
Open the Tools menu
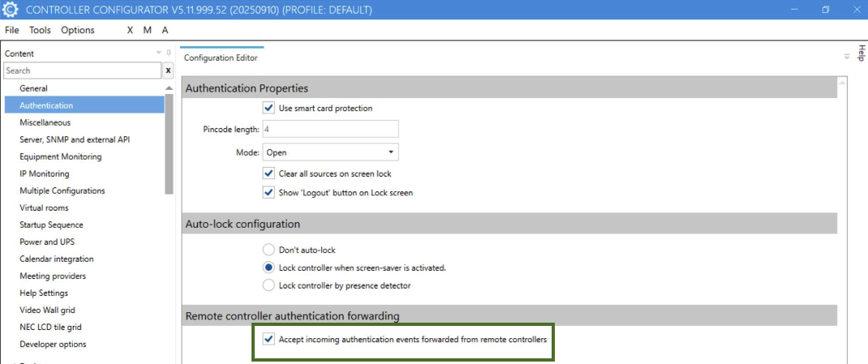(x=40, y=30)
